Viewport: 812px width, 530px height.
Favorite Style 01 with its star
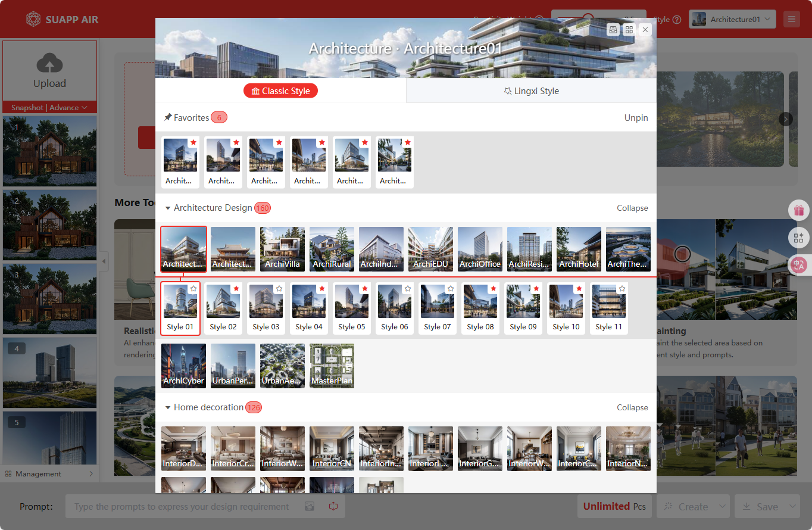pyautogui.click(x=193, y=289)
